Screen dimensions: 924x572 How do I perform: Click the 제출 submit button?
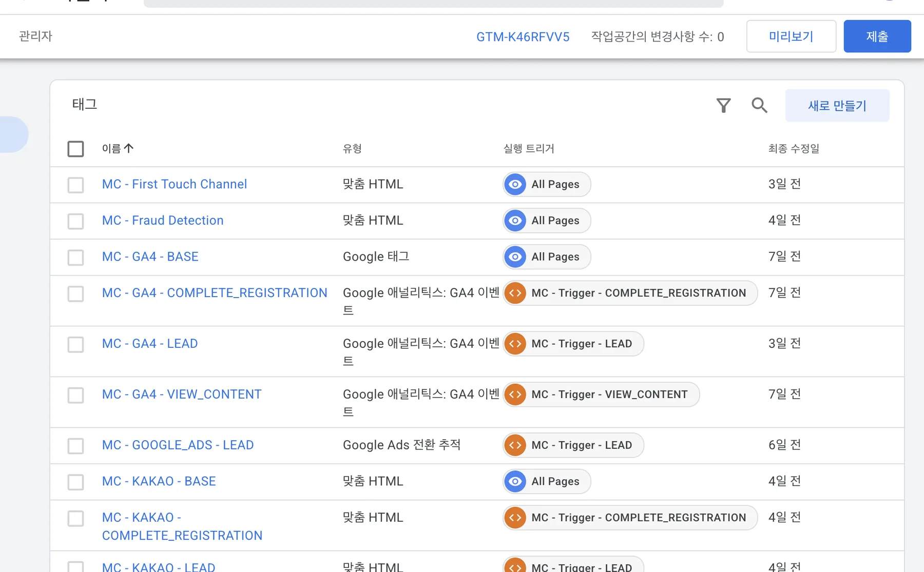(x=877, y=36)
